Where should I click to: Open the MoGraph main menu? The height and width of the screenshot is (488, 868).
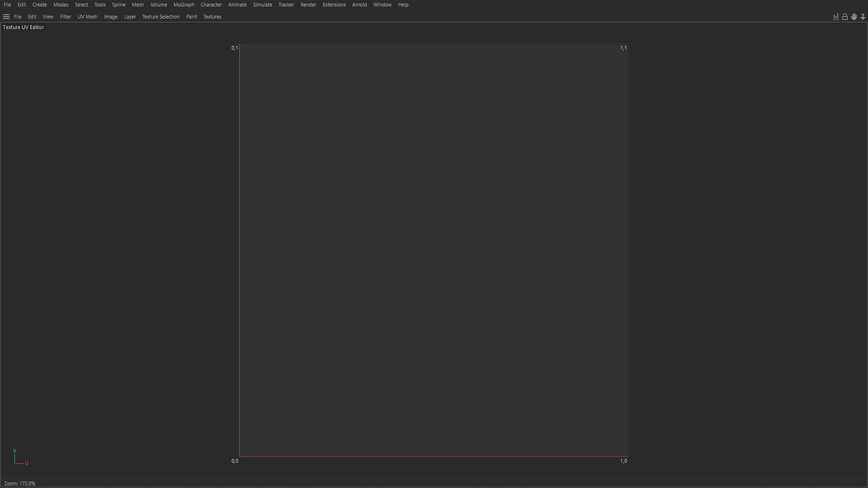click(x=184, y=5)
